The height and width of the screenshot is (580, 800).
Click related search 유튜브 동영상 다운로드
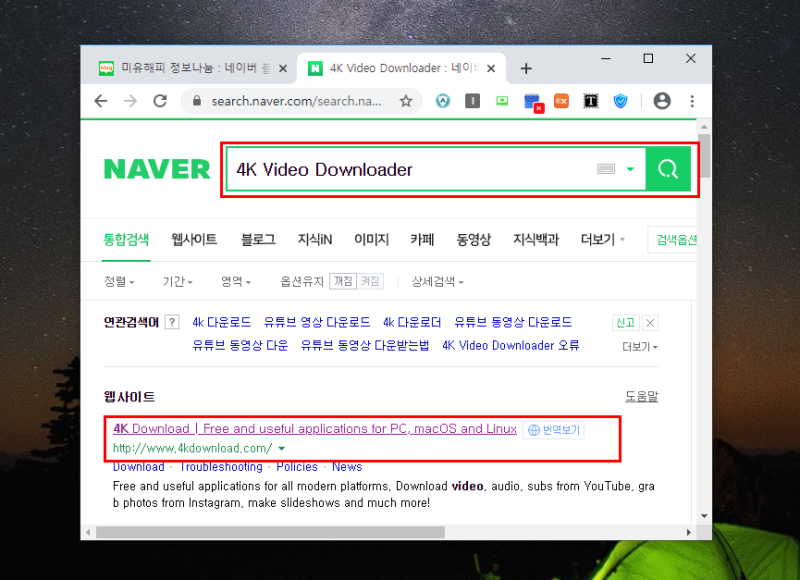point(513,322)
